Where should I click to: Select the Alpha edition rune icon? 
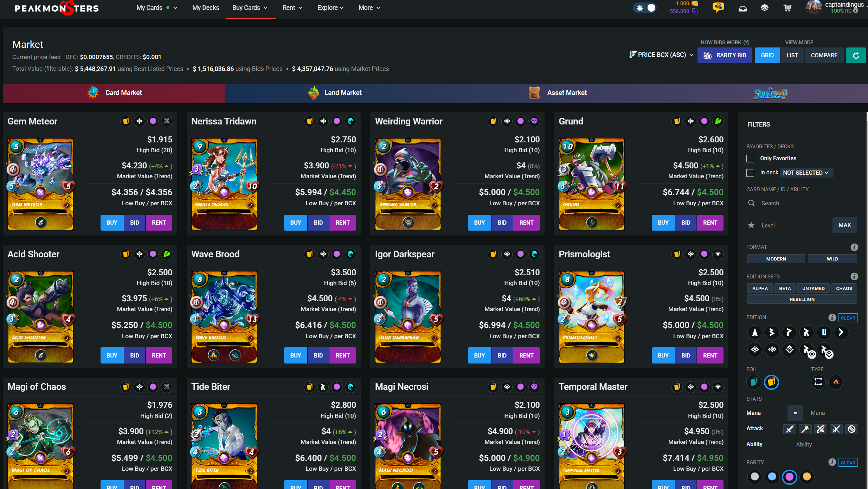[x=755, y=332]
